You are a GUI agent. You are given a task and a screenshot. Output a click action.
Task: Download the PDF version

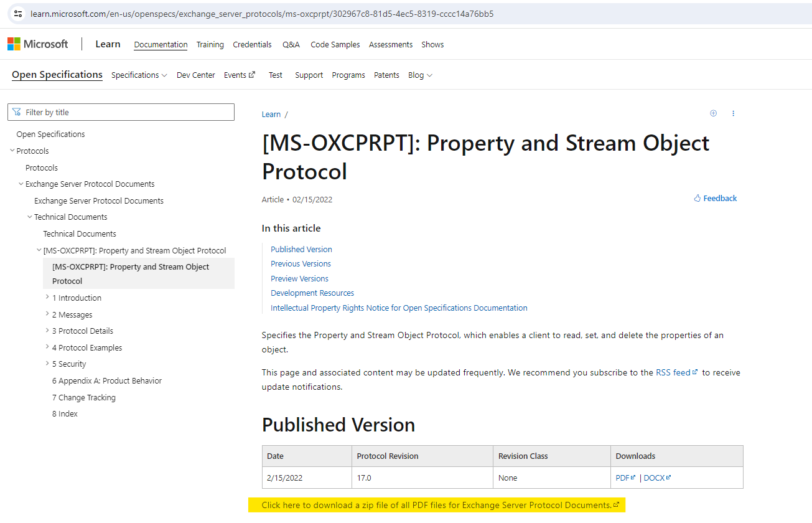pos(625,478)
